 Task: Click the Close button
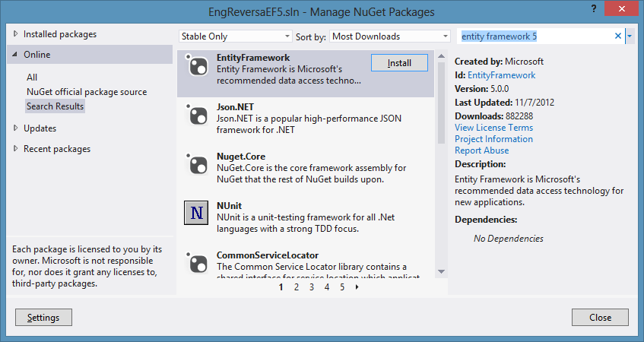coord(600,318)
